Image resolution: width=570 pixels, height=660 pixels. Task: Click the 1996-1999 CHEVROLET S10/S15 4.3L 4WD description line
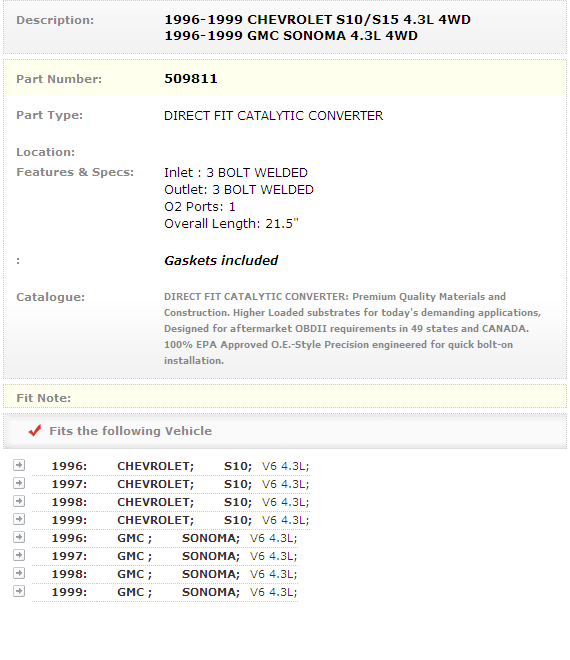317,20
